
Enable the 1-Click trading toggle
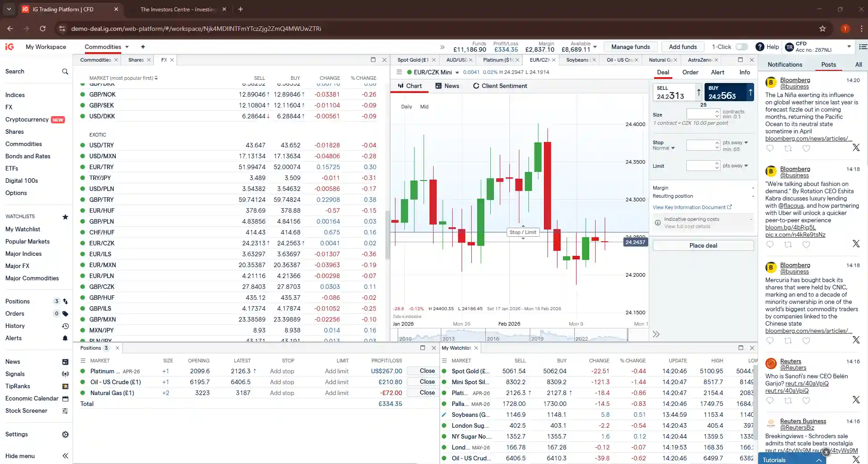[742, 47]
